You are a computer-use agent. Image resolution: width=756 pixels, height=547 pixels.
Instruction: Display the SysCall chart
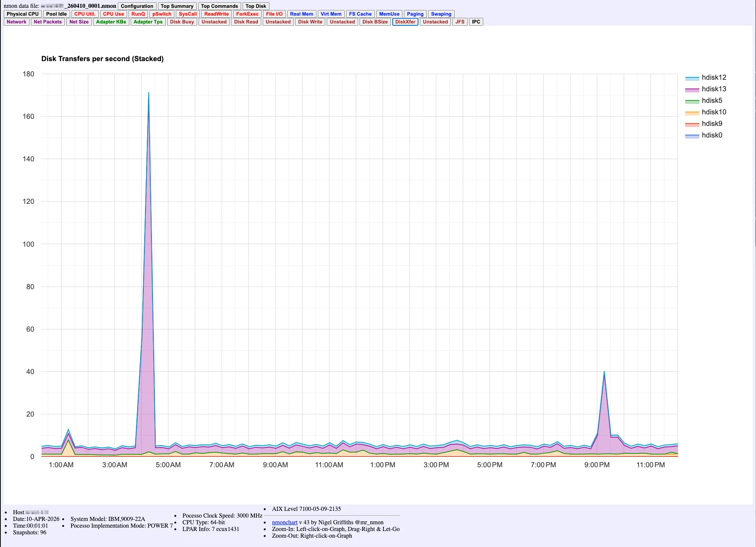(187, 14)
